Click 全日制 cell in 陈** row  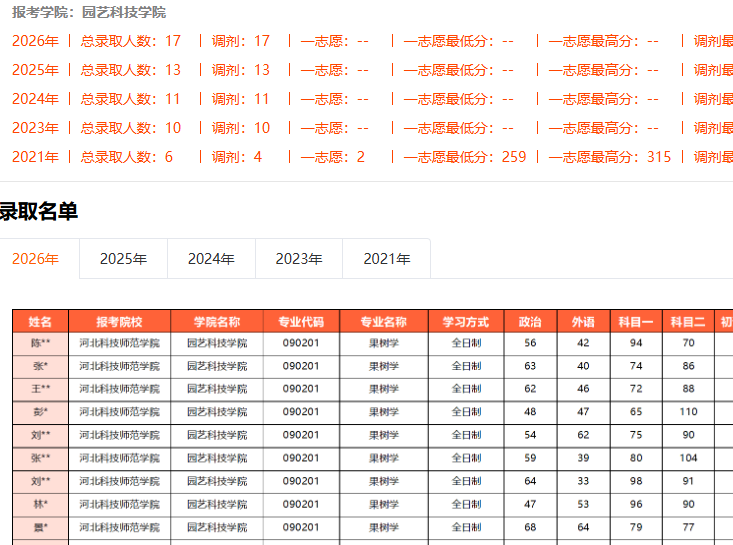[x=466, y=344]
